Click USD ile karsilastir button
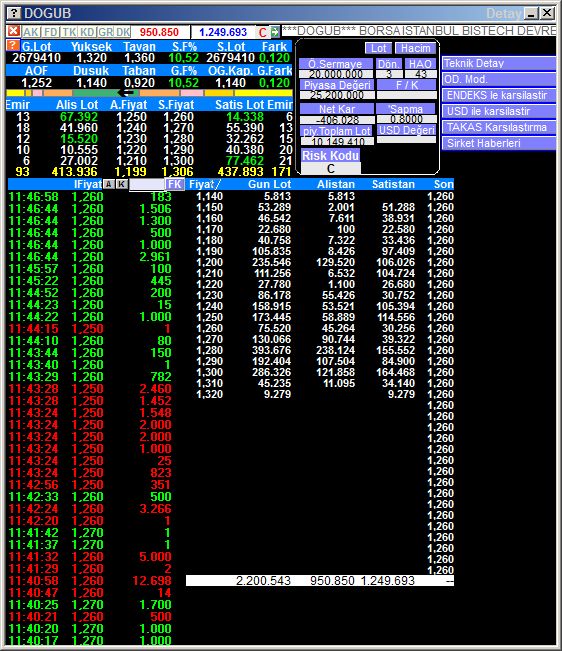Viewport: 562px width, 651px height. point(498,111)
